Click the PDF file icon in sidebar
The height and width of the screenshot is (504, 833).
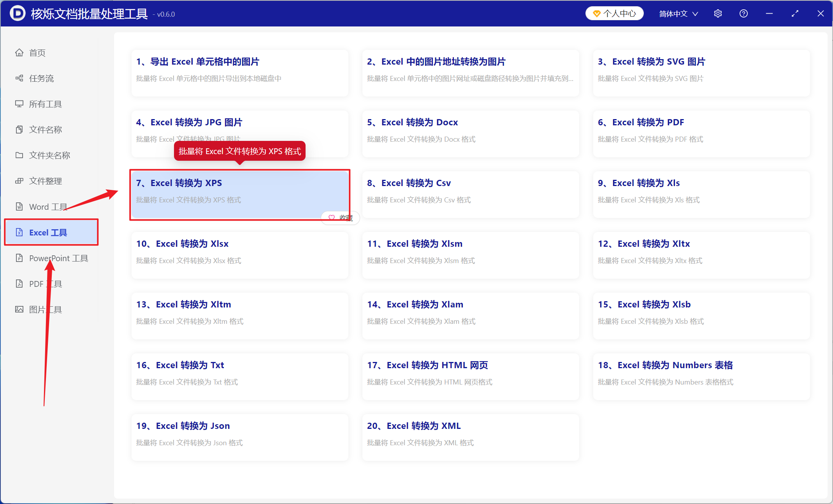[x=19, y=284]
